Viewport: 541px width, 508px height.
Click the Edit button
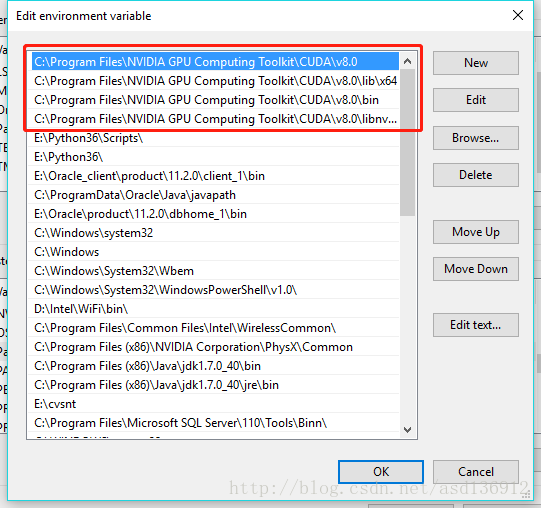point(476,100)
